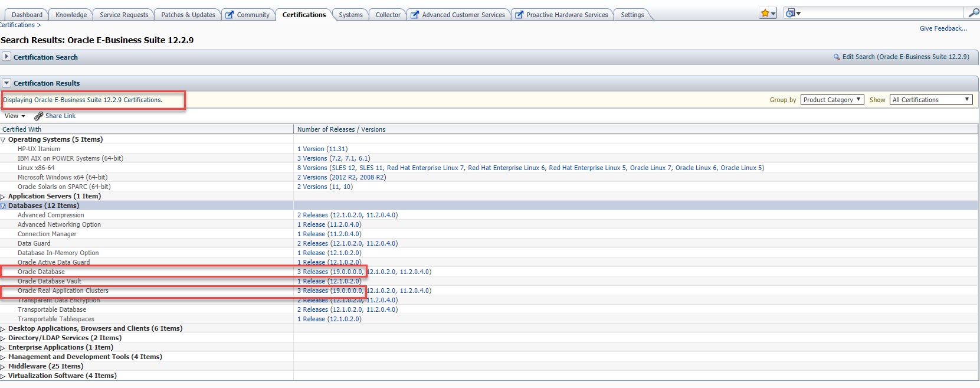The width and height of the screenshot is (980, 388).
Task: Click the external-link icon on Proactive Hardware Services
Action: click(x=519, y=15)
